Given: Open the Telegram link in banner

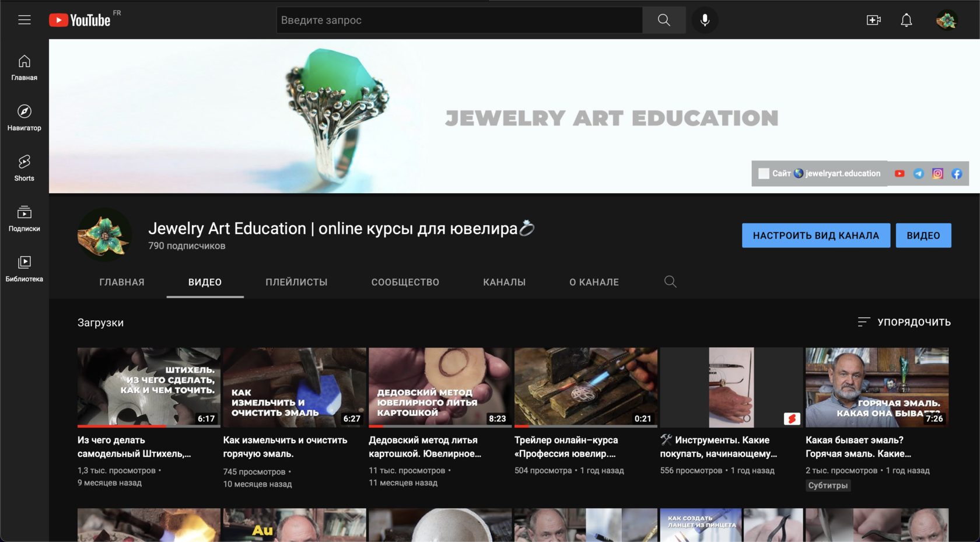Looking at the screenshot, I should [919, 174].
